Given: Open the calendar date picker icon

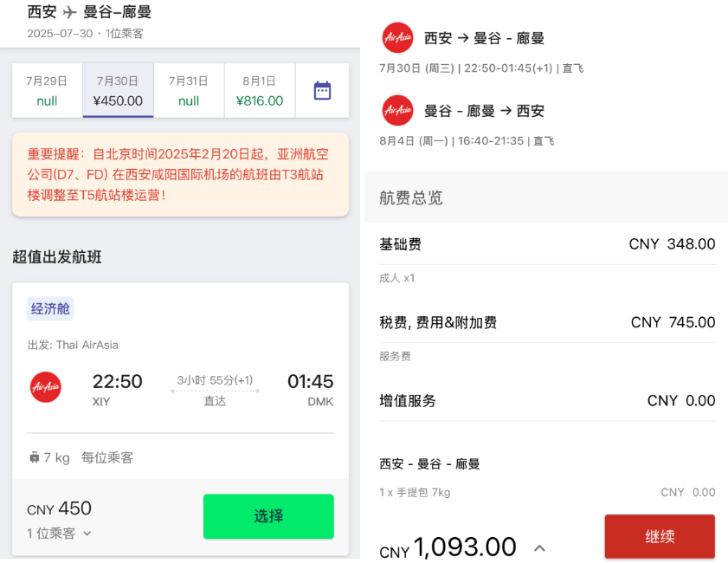Looking at the screenshot, I should click(x=321, y=90).
